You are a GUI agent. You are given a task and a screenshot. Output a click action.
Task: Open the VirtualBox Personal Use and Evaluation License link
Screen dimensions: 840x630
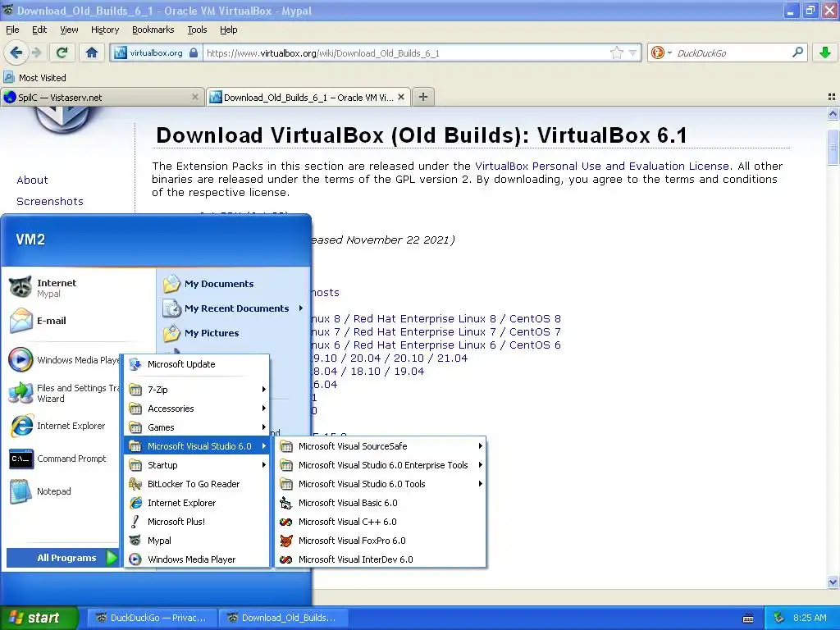tap(601, 166)
